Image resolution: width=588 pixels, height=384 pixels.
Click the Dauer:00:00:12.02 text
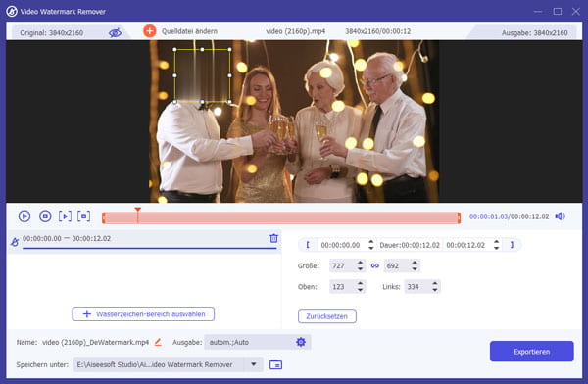[410, 245]
